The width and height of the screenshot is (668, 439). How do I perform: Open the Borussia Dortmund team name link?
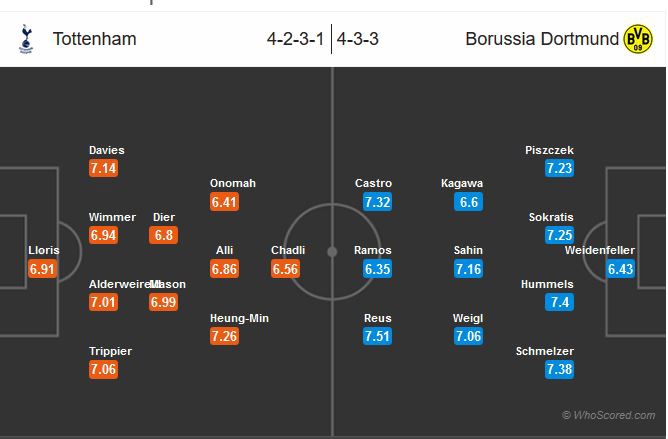point(539,40)
